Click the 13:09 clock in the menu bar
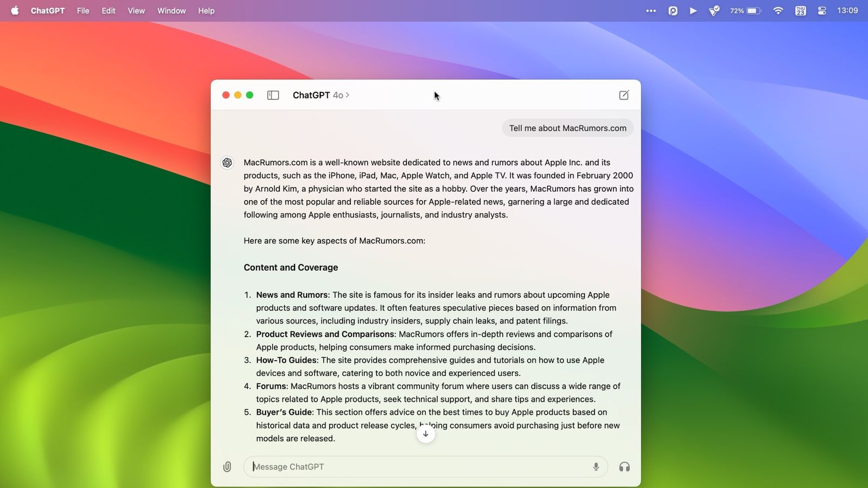Viewport: 868px width, 488px height. (x=847, y=10)
